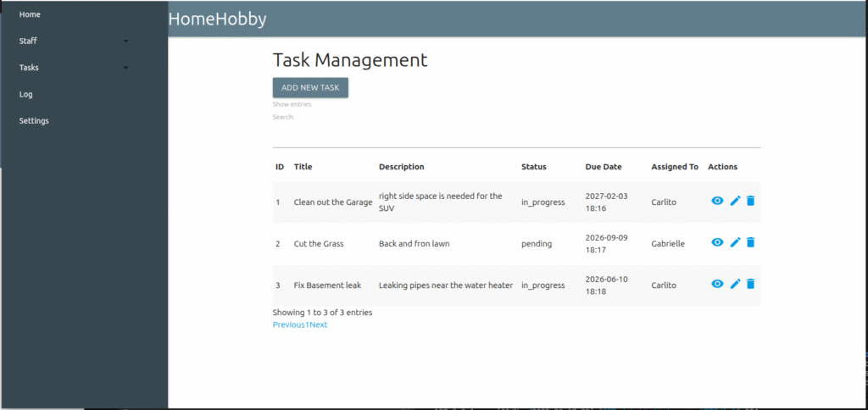
Task: Open pencil editor for Fix Basement leak
Action: coord(735,284)
